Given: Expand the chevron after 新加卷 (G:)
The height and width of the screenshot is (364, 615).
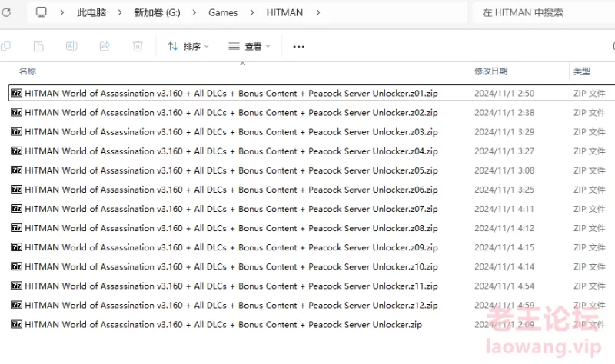Looking at the screenshot, I should [194, 12].
